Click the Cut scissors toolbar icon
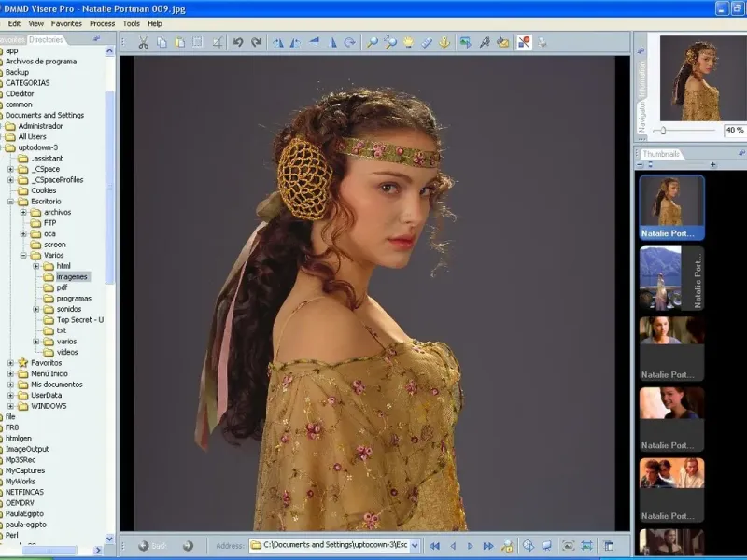This screenshot has height=560, width=747. pyautogui.click(x=144, y=43)
